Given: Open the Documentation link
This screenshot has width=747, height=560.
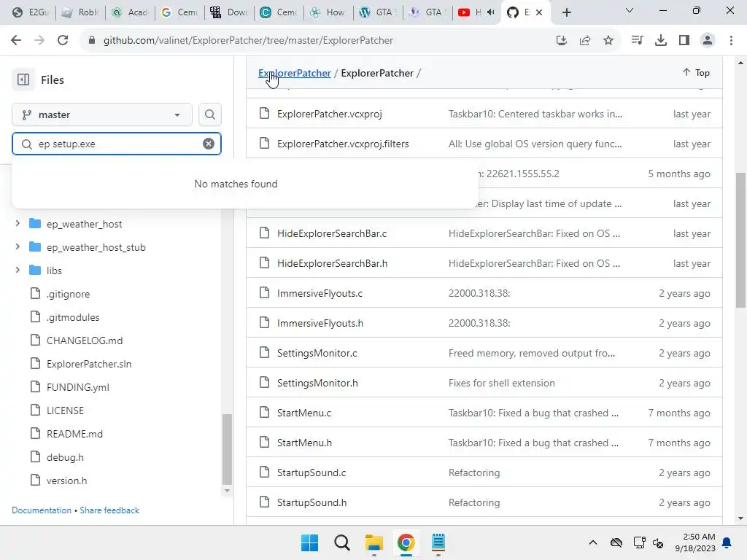Looking at the screenshot, I should pyautogui.click(x=42, y=510).
